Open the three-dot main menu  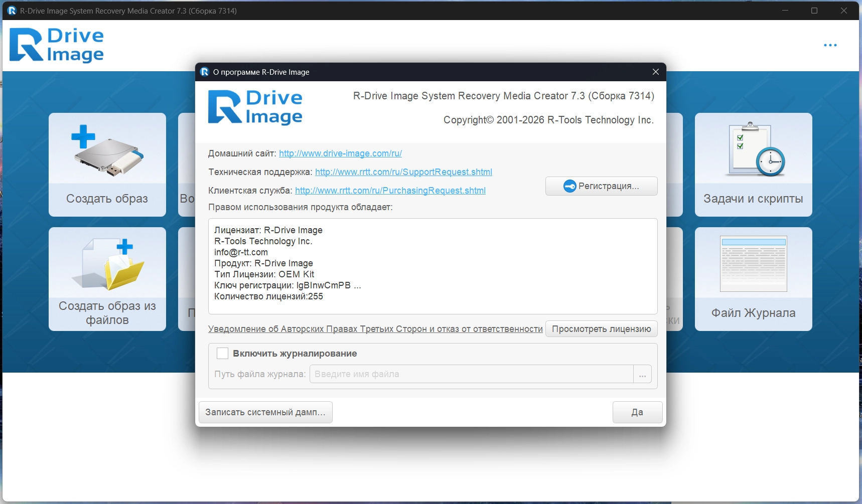click(830, 45)
